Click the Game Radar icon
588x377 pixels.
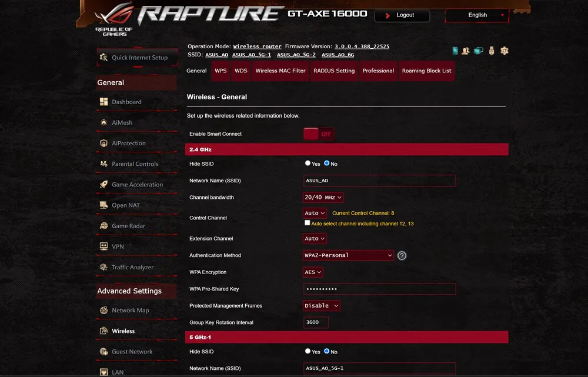pos(104,225)
